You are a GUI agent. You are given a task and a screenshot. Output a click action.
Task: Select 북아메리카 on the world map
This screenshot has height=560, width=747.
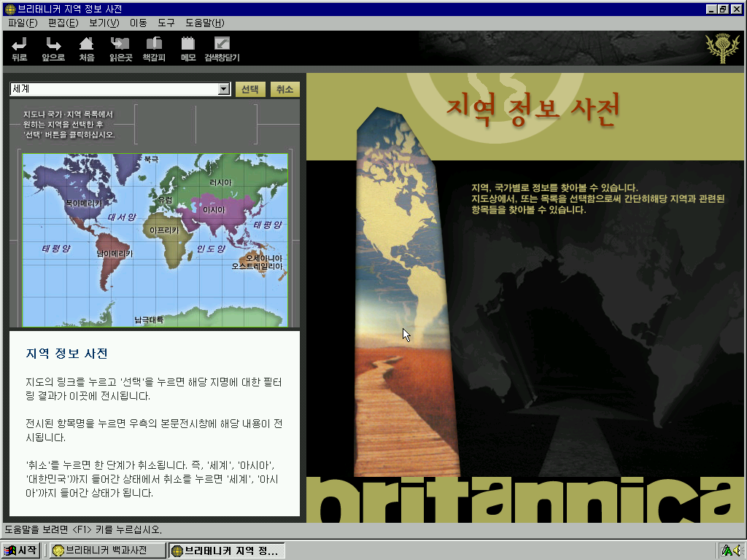pyautogui.click(x=84, y=203)
